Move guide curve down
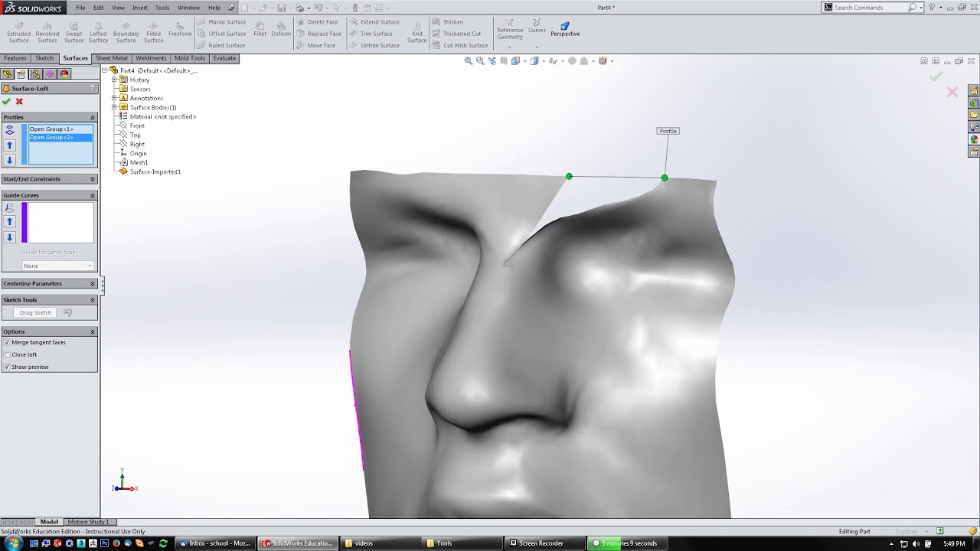The width and height of the screenshot is (980, 551). (10, 237)
